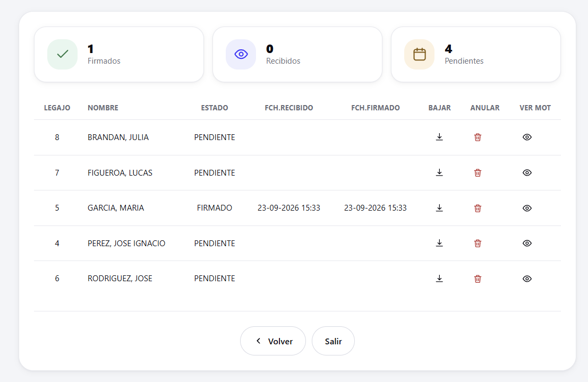This screenshot has height=382, width=588.
Task: Click the blue eye Recibidos icon
Action: 241,54
